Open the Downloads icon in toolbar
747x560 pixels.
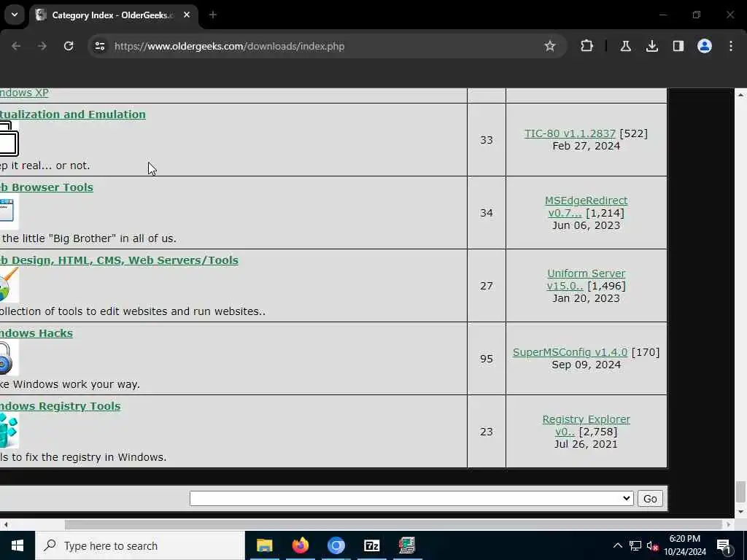click(x=651, y=46)
